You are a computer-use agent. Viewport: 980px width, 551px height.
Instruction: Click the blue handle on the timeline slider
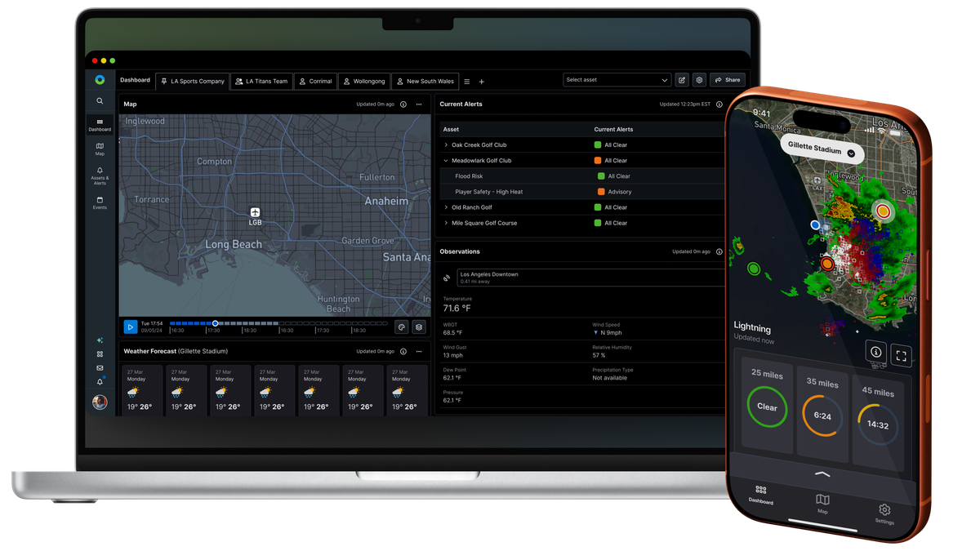[x=216, y=322]
